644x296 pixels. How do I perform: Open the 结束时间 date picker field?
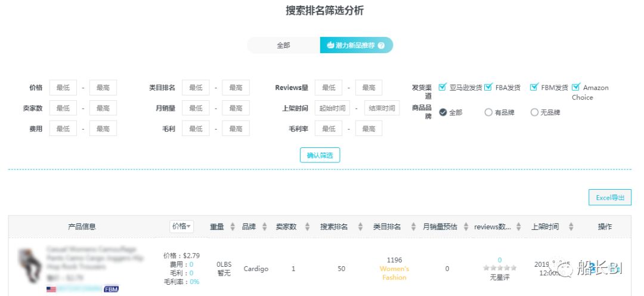[x=382, y=108]
